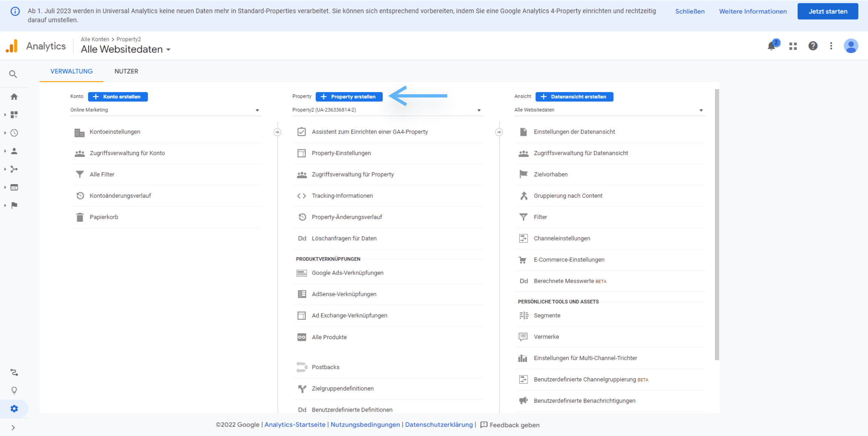
Task: Click the Zielvorhaben flag icon
Action: (x=523, y=174)
